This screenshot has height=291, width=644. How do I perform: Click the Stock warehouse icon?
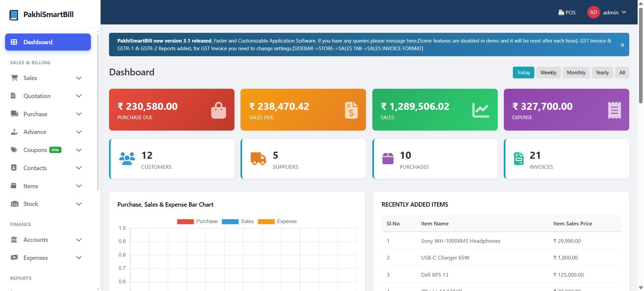click(x=14, y=204)
